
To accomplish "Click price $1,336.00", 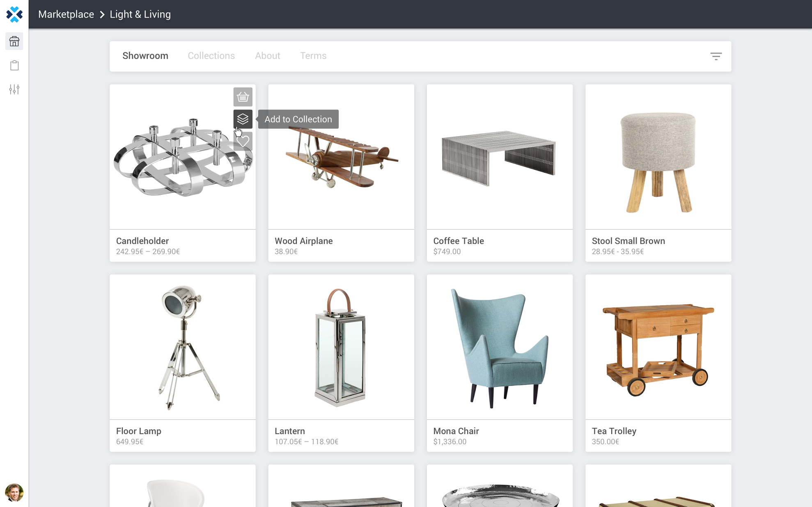I will [x=450, y=442].
